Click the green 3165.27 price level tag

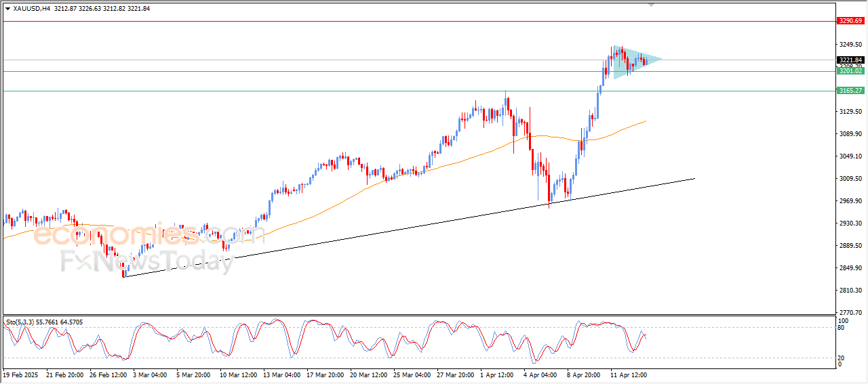coord(850,90)
